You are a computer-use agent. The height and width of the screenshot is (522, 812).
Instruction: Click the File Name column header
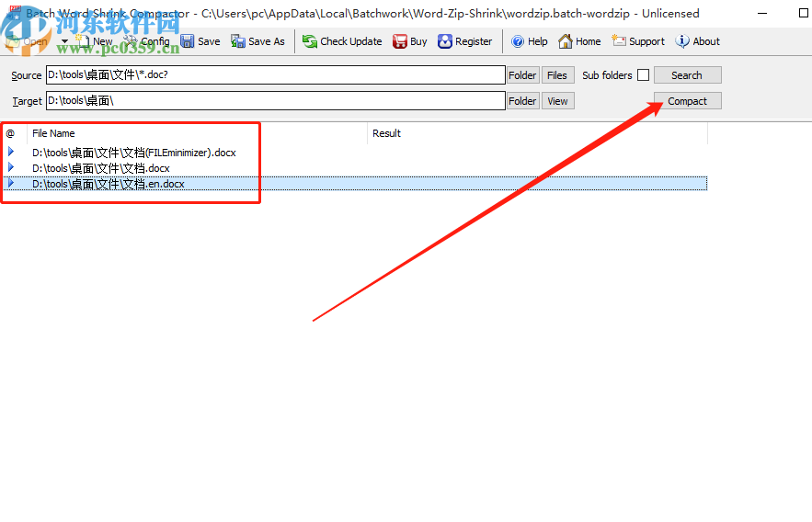[197, 133]
